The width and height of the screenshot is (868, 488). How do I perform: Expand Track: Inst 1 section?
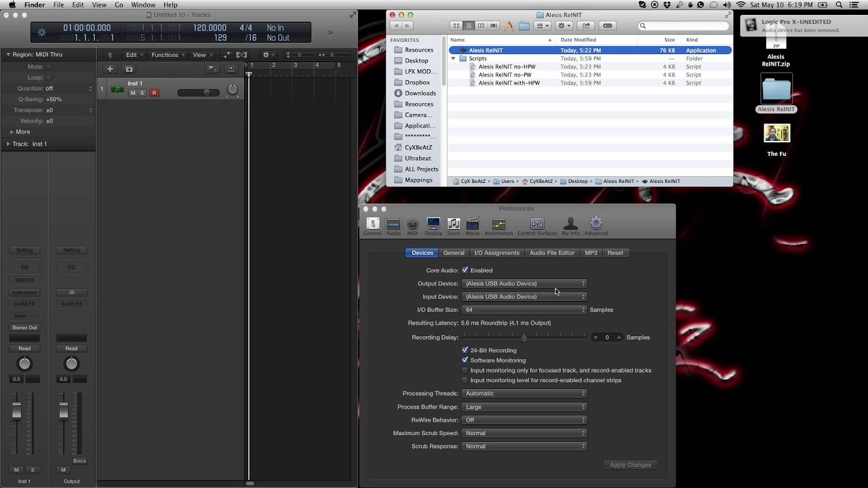click(8, 144)
